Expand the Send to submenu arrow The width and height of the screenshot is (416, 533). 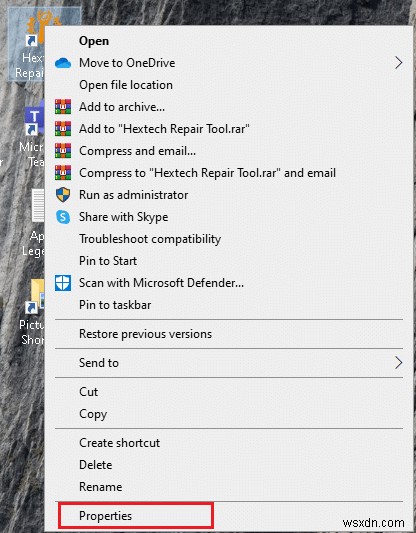(x=399, y=363)
